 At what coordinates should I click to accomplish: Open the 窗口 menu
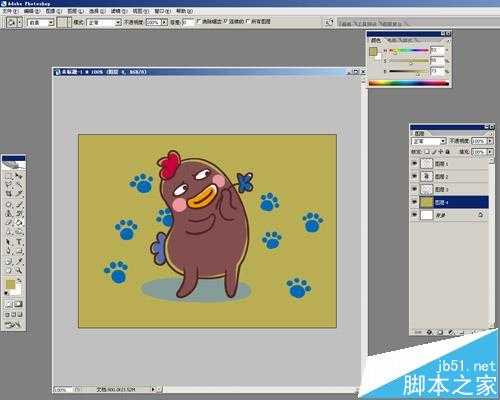(x=162, y=11)
